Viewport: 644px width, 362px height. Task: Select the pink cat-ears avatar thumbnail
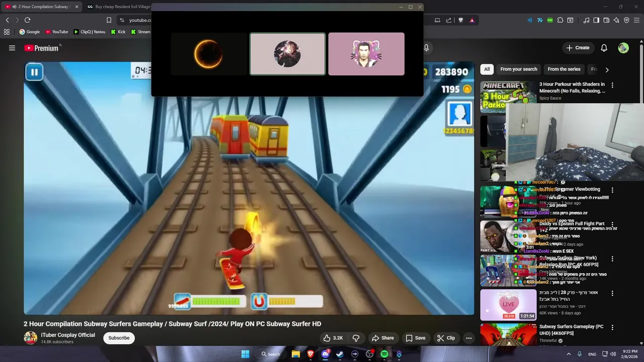coord(366,54)
